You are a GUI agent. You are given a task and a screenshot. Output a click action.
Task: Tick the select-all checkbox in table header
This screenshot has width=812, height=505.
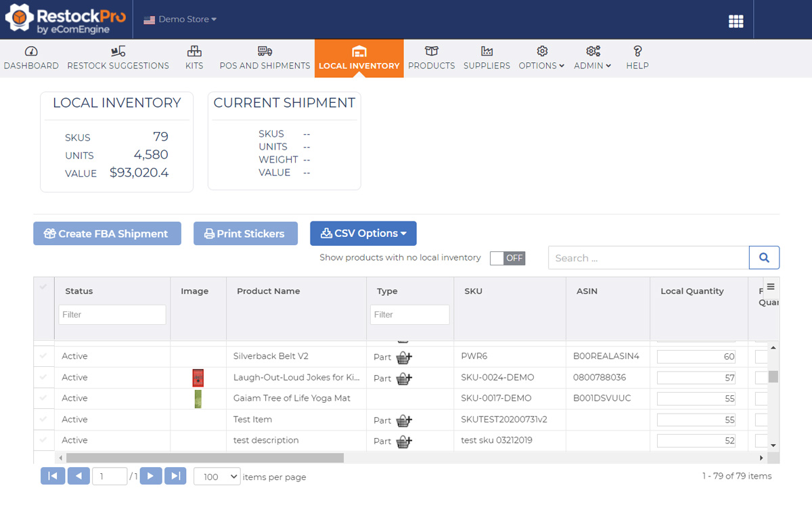44,287
